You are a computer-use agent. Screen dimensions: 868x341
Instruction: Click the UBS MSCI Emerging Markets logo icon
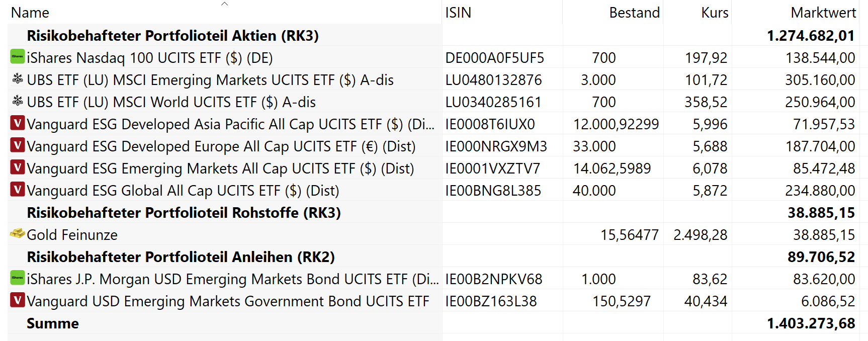(x=18, y=79)
